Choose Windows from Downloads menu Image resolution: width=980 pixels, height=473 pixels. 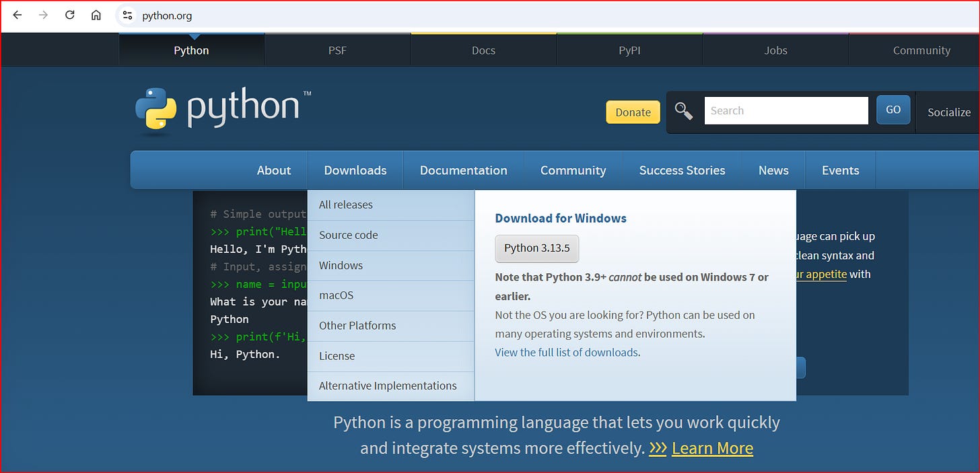(391, 266)
